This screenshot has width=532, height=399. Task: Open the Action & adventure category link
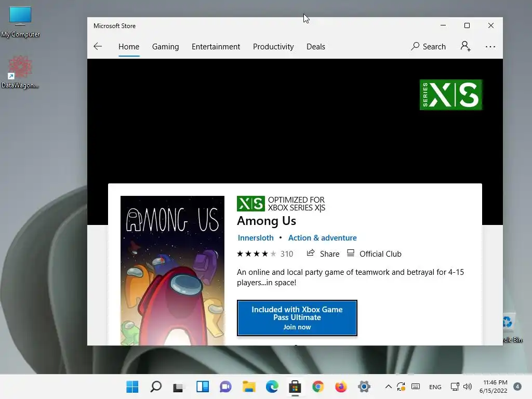pyautogui.click(x=322, y=238)
